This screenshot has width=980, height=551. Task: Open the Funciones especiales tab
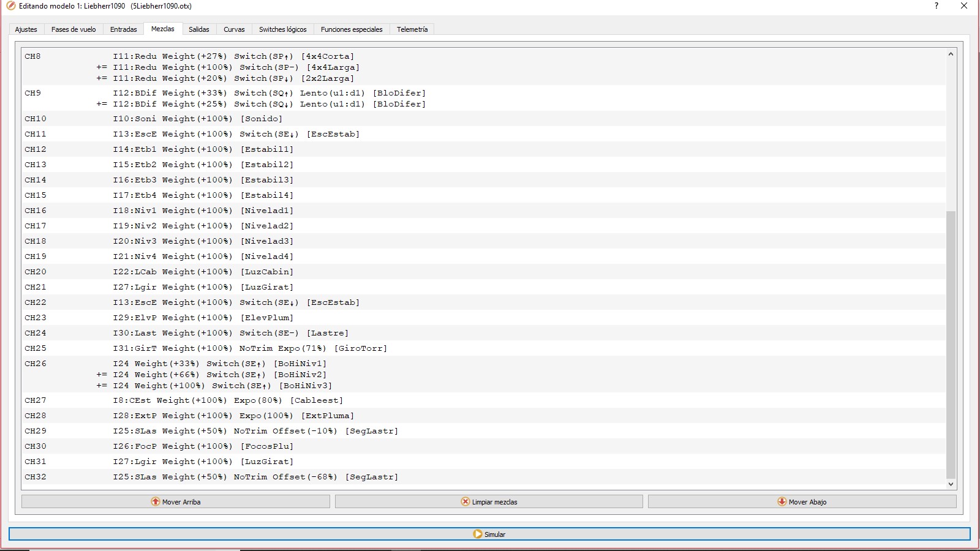click(x=351, y=29)
